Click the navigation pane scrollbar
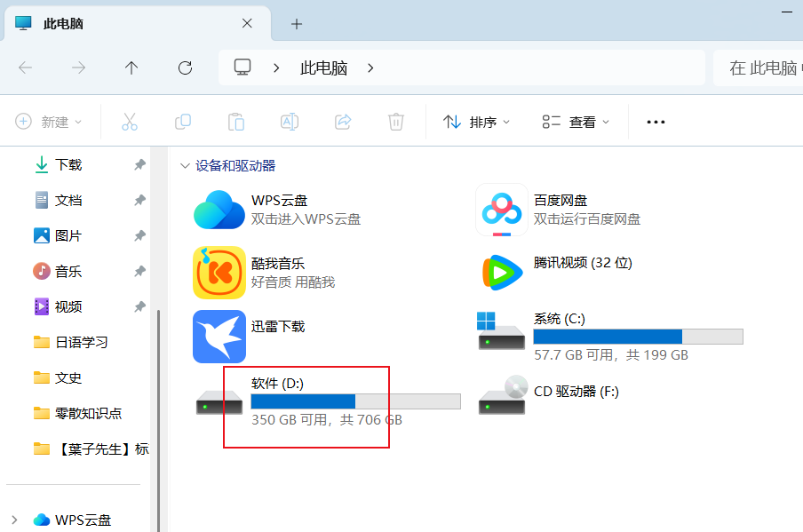803x532 pixels. tap(158, 420)
